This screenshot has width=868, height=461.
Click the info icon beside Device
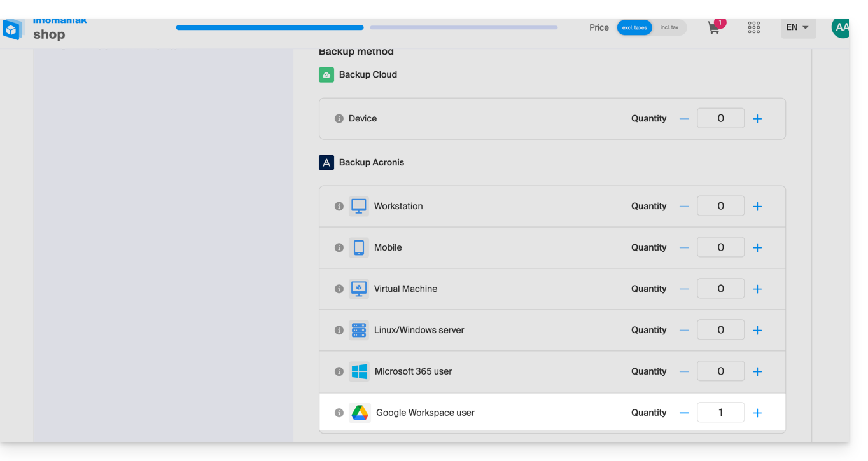(339, 119)
